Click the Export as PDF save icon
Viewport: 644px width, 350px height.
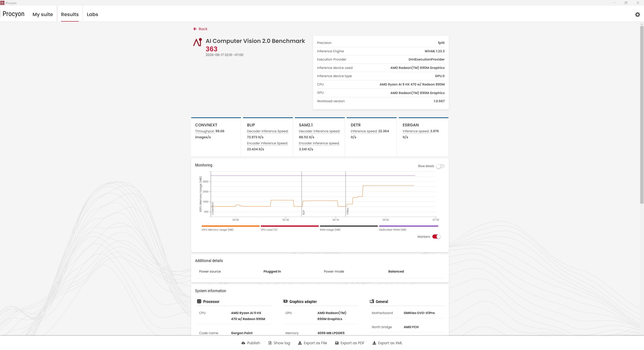click(x=337, y=343)
